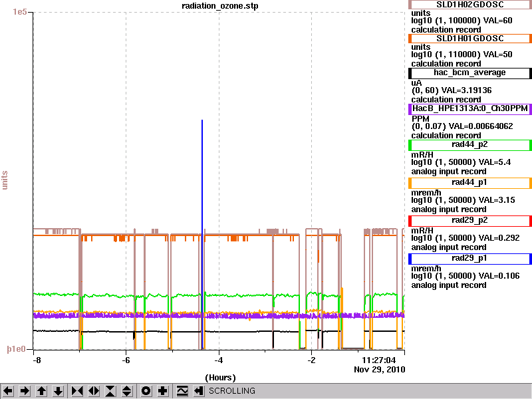Pan the graph up with arrow button
This screenshot has height=399, width=532.
point(41,391)
